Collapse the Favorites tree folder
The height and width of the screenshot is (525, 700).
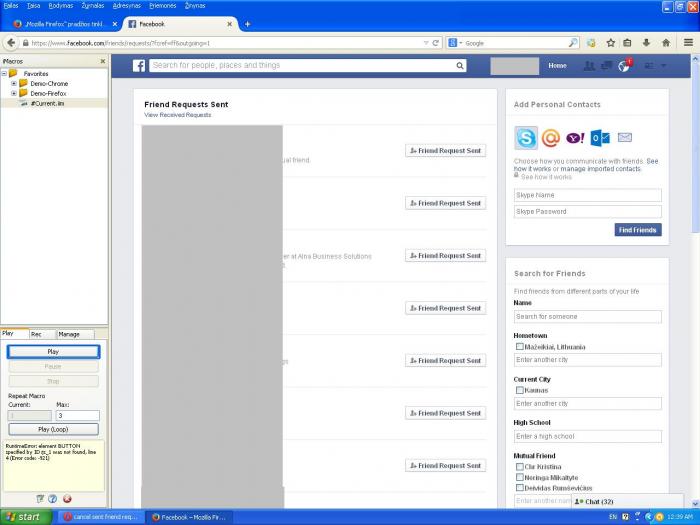click(4, 73)
